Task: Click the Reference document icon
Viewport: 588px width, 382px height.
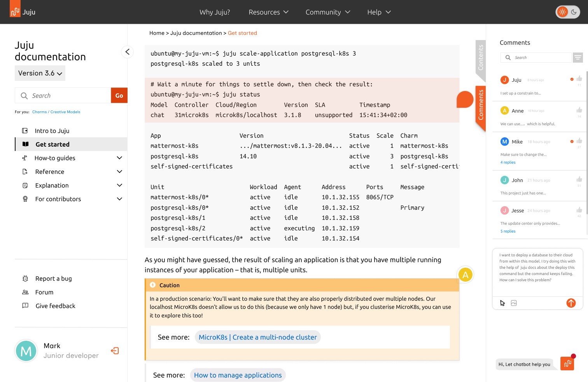Action: pos(25,172)
